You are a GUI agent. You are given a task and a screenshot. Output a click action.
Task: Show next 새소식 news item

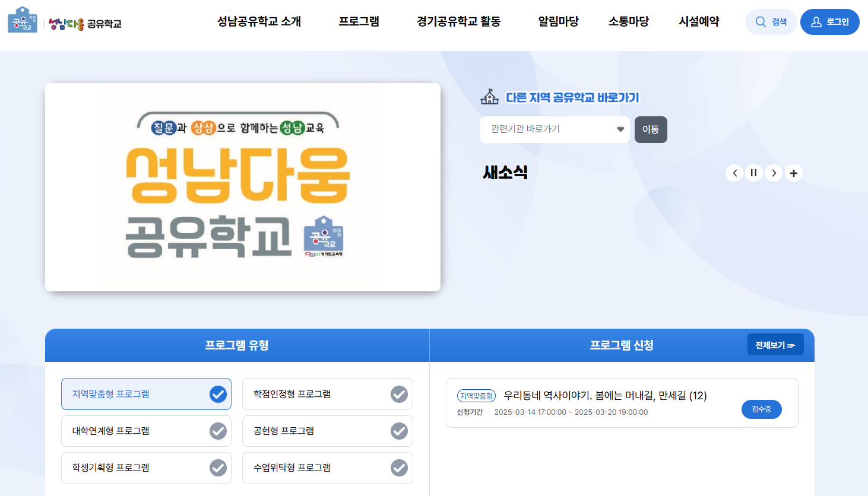[774, 173]
